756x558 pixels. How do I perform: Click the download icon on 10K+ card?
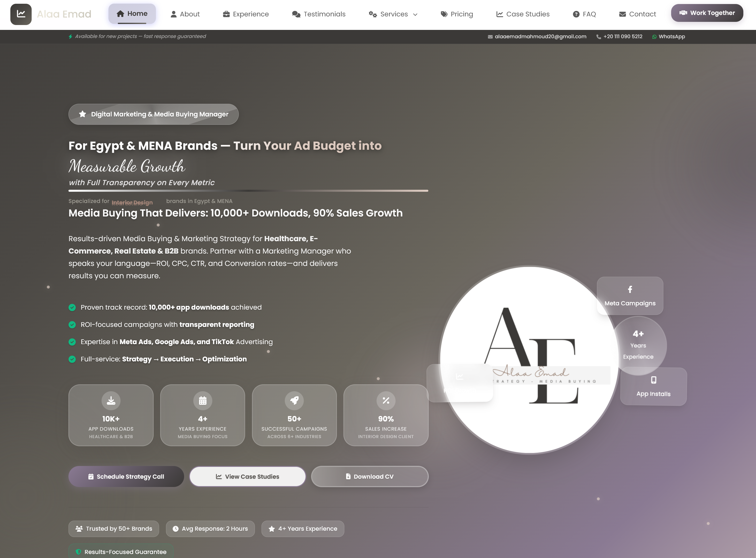(111, 400)
